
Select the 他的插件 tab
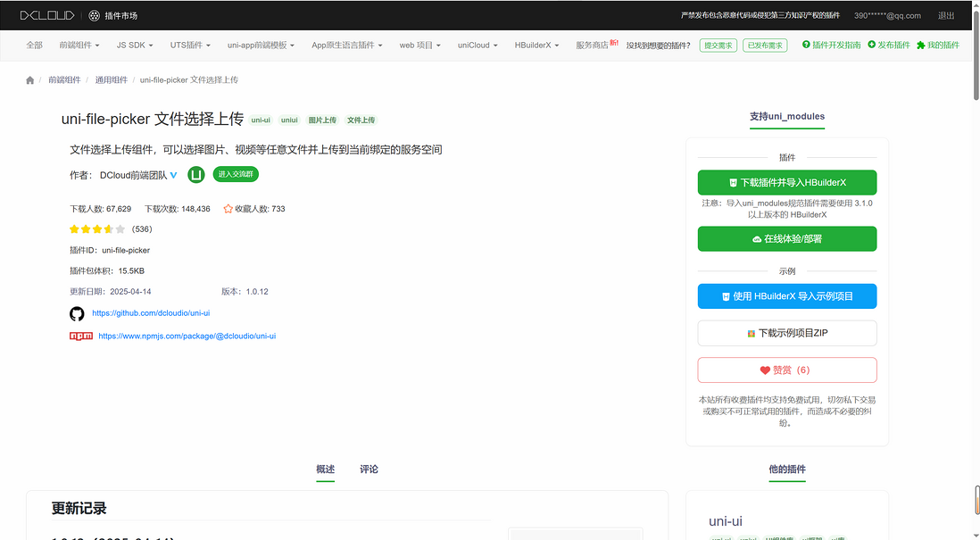(x=787, y=469)
